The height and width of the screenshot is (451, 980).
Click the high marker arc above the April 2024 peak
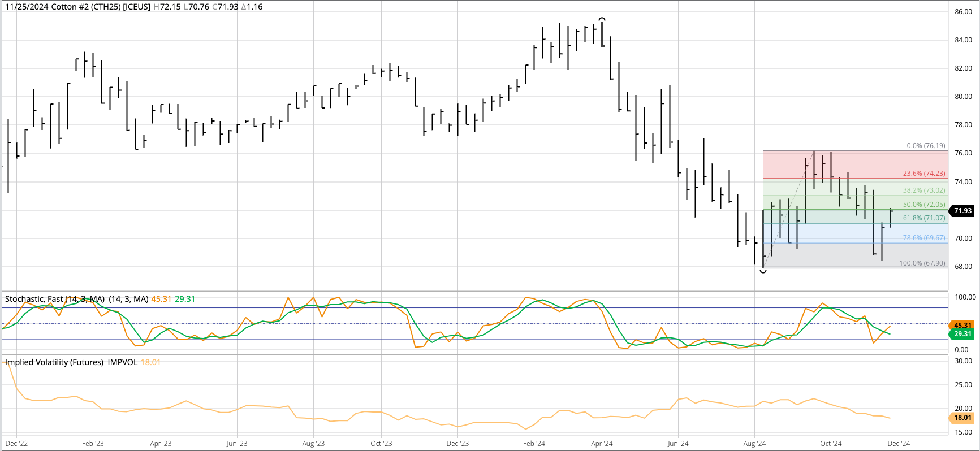click(602, 19)
